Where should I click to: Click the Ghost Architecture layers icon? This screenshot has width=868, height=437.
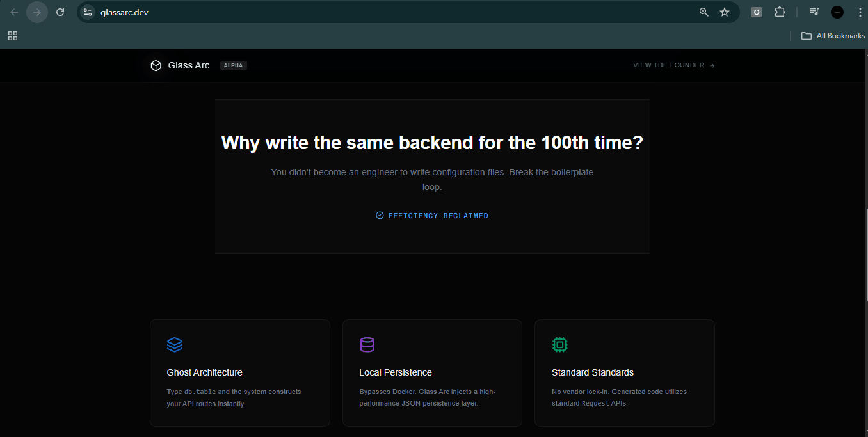[175, 345]
